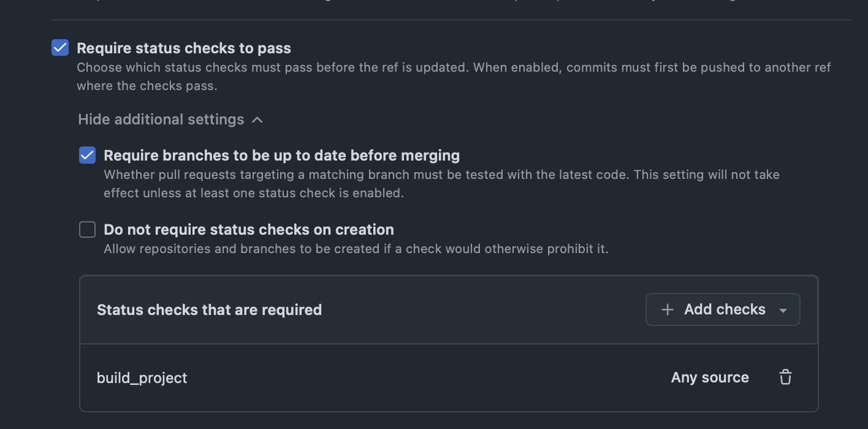Delete the build_project status check
The height and width of the screenshot is (429, 868).
[785, 378]
